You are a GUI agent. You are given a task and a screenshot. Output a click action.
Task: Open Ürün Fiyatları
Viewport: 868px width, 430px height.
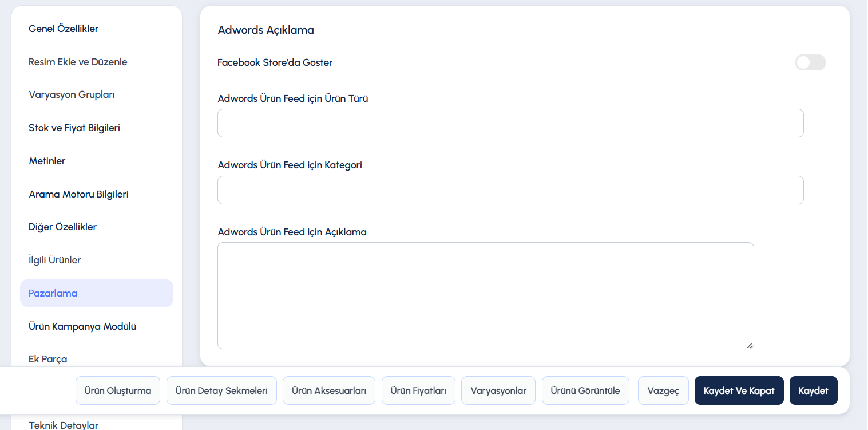[x=418, y=390]
